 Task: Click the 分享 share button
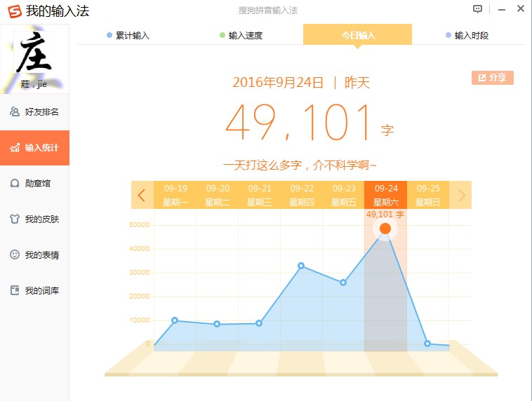[492, 78]
